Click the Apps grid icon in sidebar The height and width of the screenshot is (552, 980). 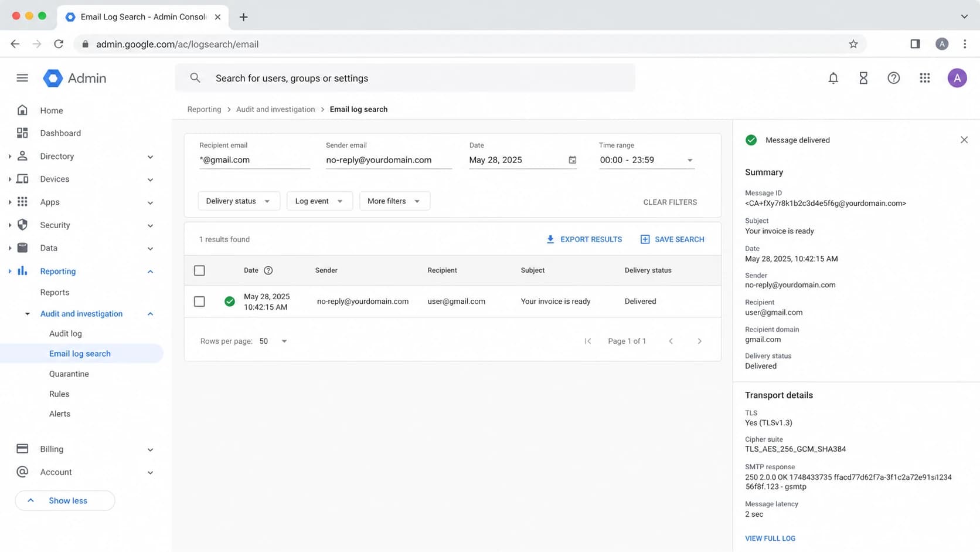click(22, 202)
